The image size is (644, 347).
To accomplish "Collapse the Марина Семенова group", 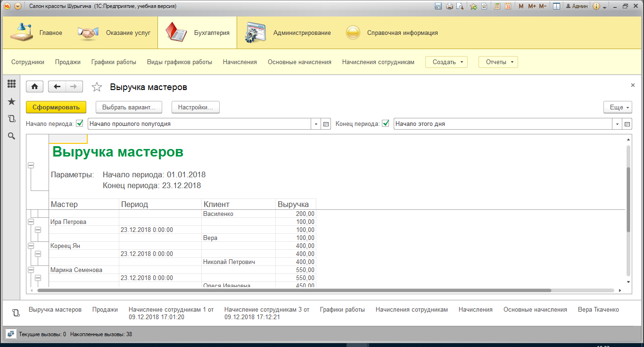I will pyautogui.click(x=31, y=270).
